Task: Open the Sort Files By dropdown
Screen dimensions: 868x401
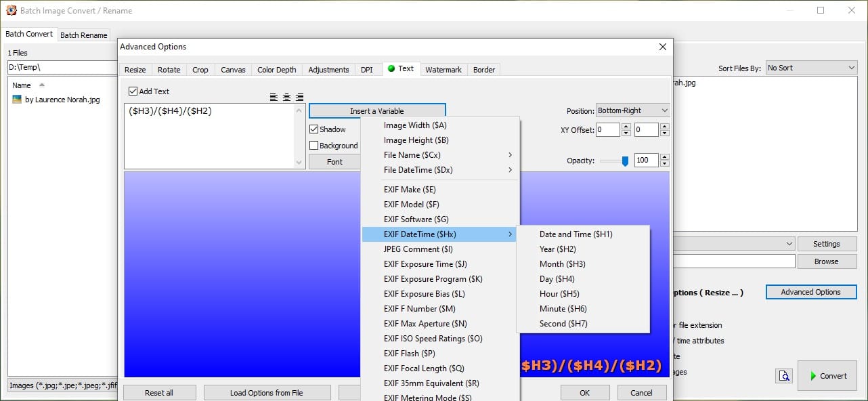Action: point(810,68)
